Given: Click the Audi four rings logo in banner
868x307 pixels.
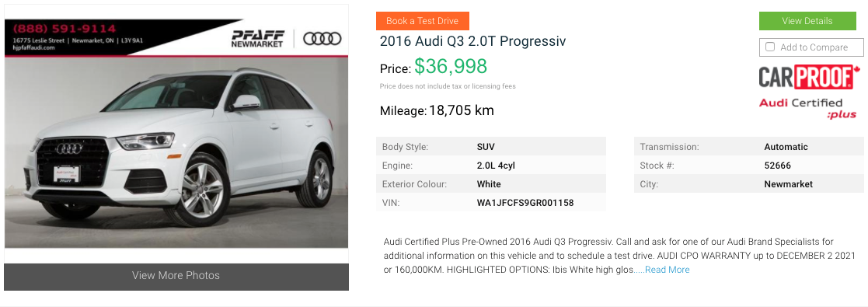Looking at the screenshot, I should [x=322, y=38].
